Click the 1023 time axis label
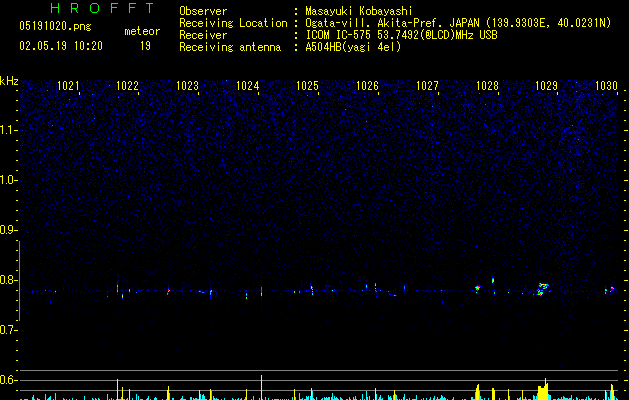This screenshot has width=629, height=400. 187,85
